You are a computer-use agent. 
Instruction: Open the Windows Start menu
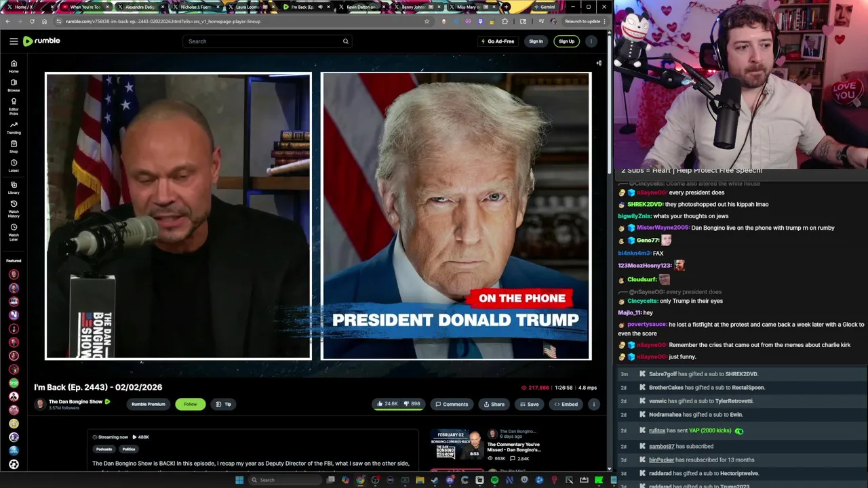click(x=239, y=480)
